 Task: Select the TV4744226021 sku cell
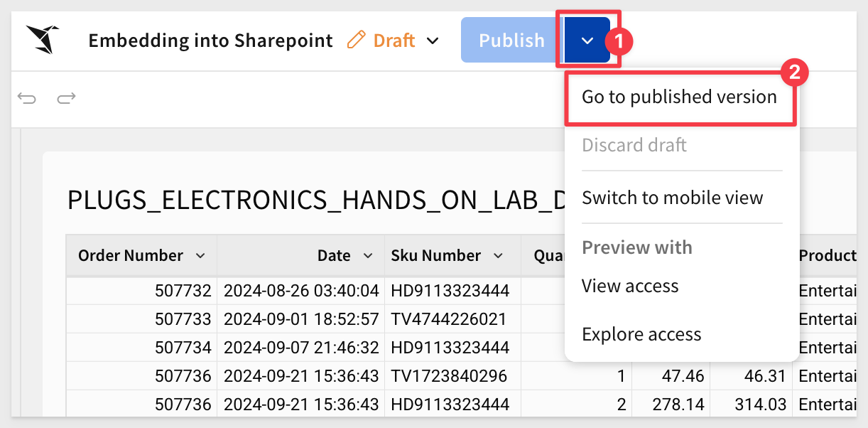pos(453,319)
